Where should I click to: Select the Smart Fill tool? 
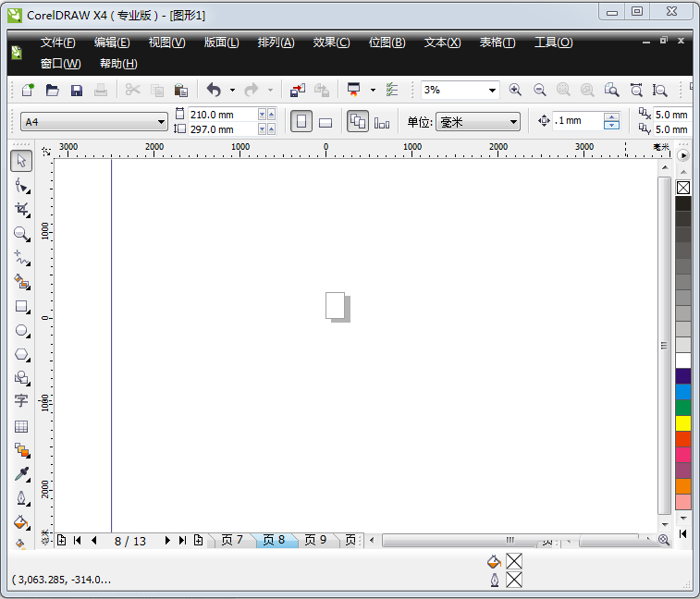(21, 282)
